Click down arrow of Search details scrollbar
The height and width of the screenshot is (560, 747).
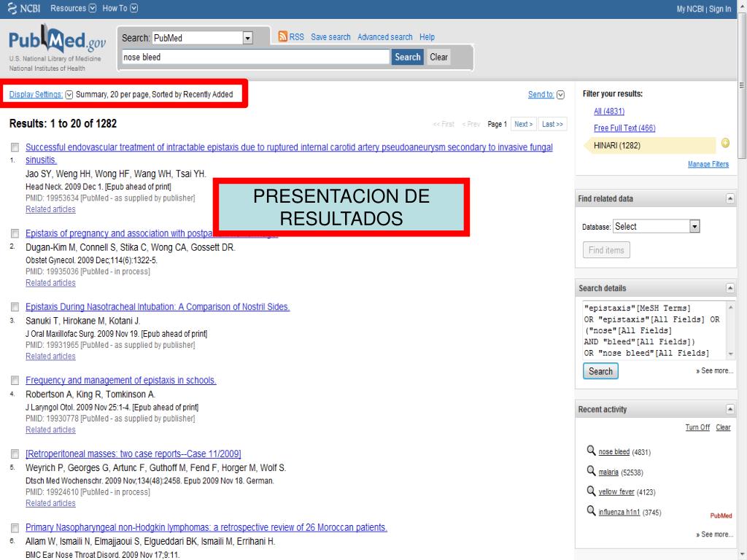pyautogui.click(x=730, y=354)
